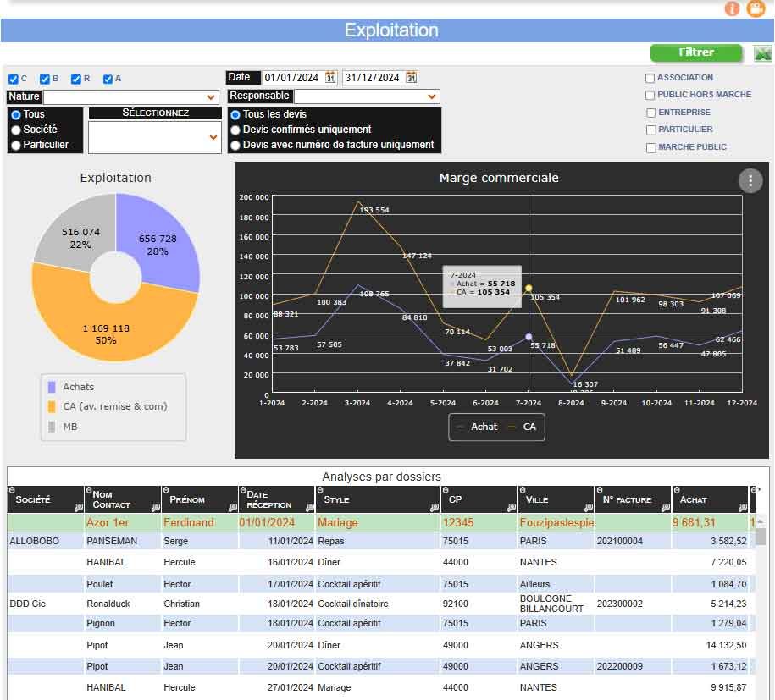Image resolution: width=775 pixels, height=700 pixels.
Task: Open the chart's three-dot options menu
Action: pyautogui.click(x=750, y=181)
